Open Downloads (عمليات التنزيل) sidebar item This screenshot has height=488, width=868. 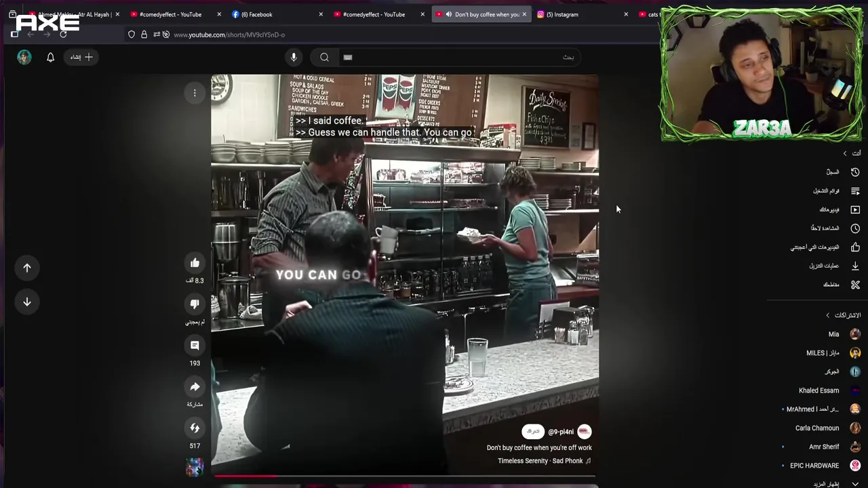(x=834, y=266)
